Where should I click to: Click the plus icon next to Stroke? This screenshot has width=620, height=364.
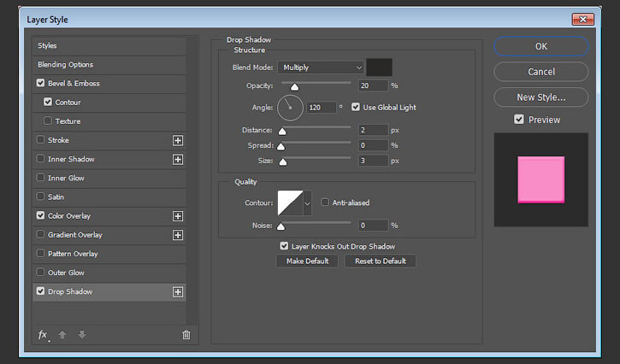pyautogui.click(x=178, y=140)
